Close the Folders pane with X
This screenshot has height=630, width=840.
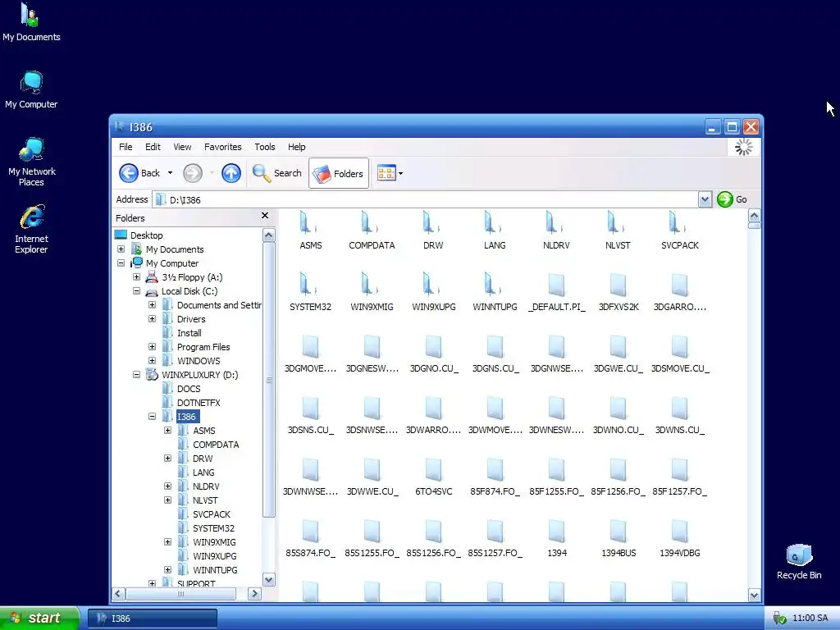265,216
